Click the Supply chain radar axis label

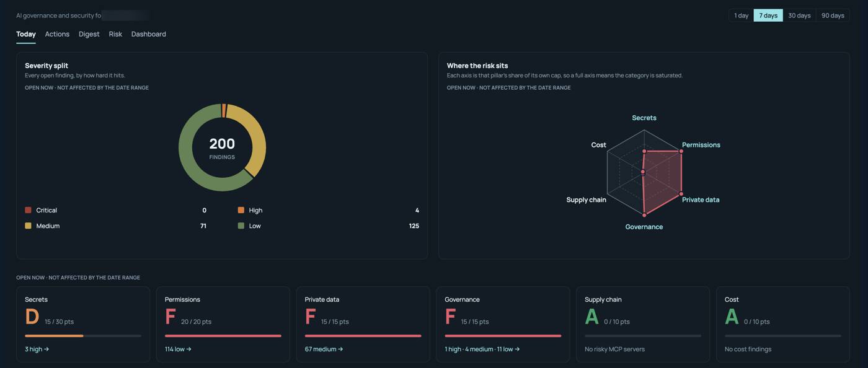[587, 199]
